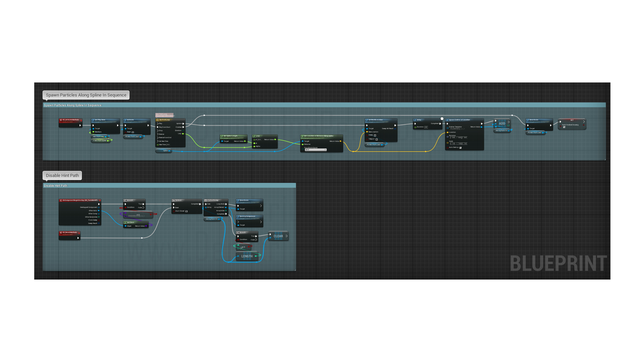Click the Other Actor output pin
Image resolution: width=644 pixels, height=362 pixels.
point(99,211)
